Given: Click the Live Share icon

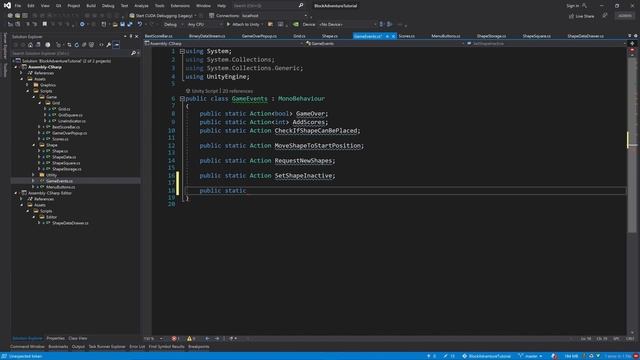Looking at the screenshot, I should point(571,16).
